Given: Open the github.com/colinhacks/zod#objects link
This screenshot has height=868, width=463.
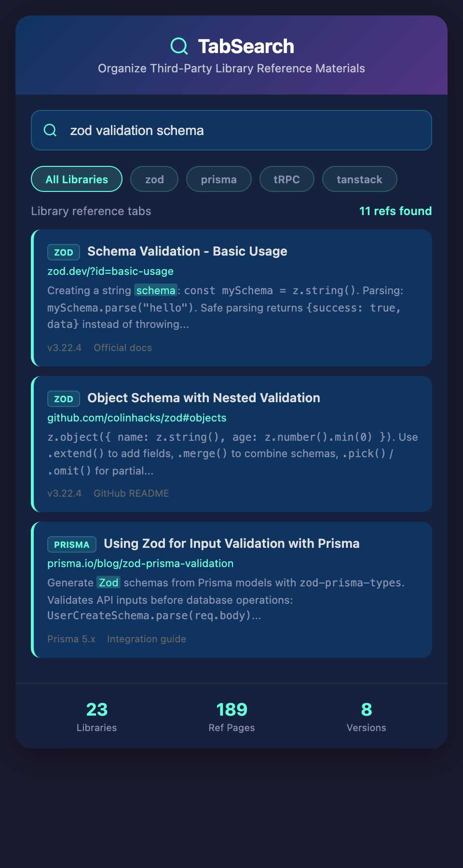Looking at the screenshot, I should (136, 418).
